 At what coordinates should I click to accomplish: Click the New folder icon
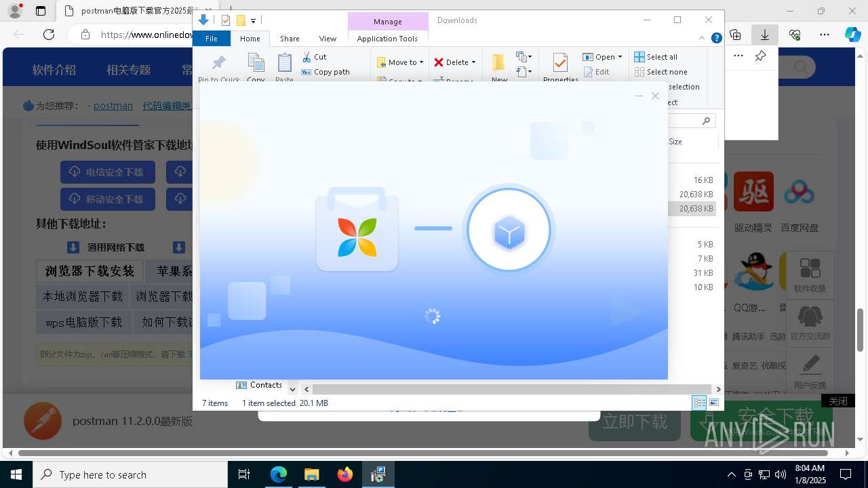[x=499, y=63]
